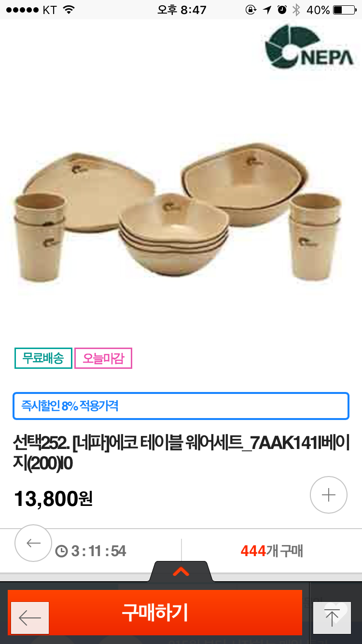The width and height of the screenshot is (362, 644).
Task: Expand the panel with the red up chevron
Action: pyautogui.click(x=181, y=572)
